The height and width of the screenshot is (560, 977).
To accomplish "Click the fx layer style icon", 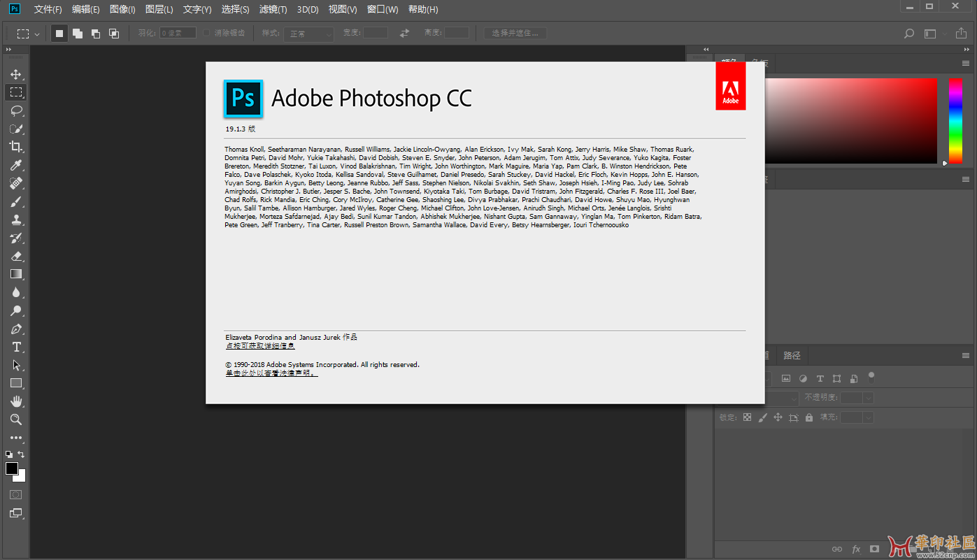I will tap(856, 550).
